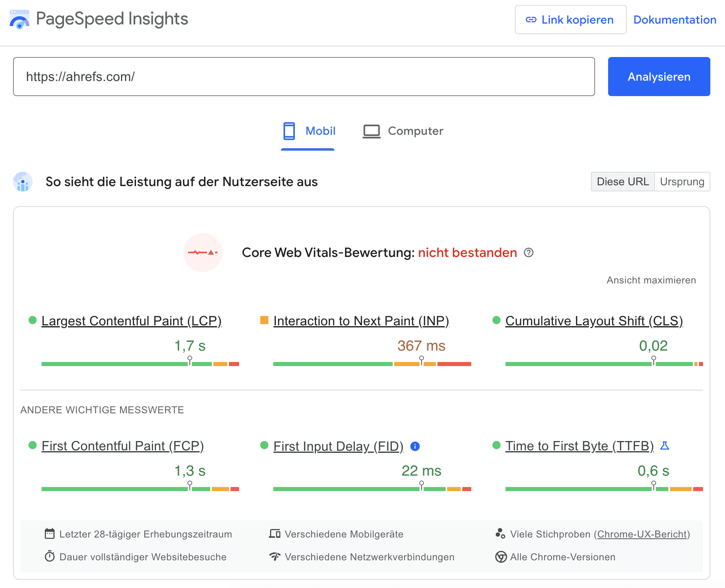Click the FID value 22 ms
This screenshot has width=725, height=588.
(x=422, y=471)
